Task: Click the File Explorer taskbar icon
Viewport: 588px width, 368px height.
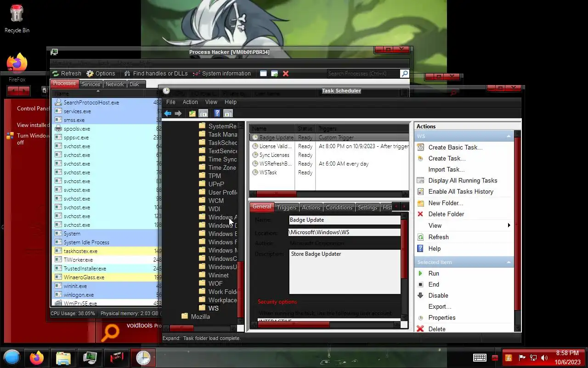Action: pyautogui.click(x=63, y=358)
